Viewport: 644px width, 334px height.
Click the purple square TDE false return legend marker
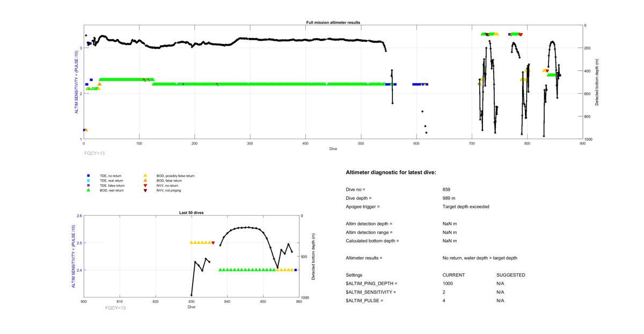(88, 185)
